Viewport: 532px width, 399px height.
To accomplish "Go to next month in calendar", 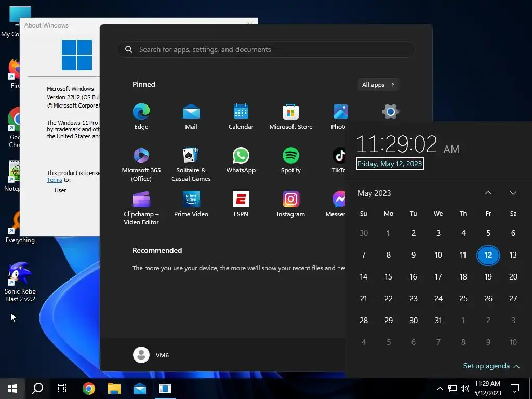I will 513,193.
